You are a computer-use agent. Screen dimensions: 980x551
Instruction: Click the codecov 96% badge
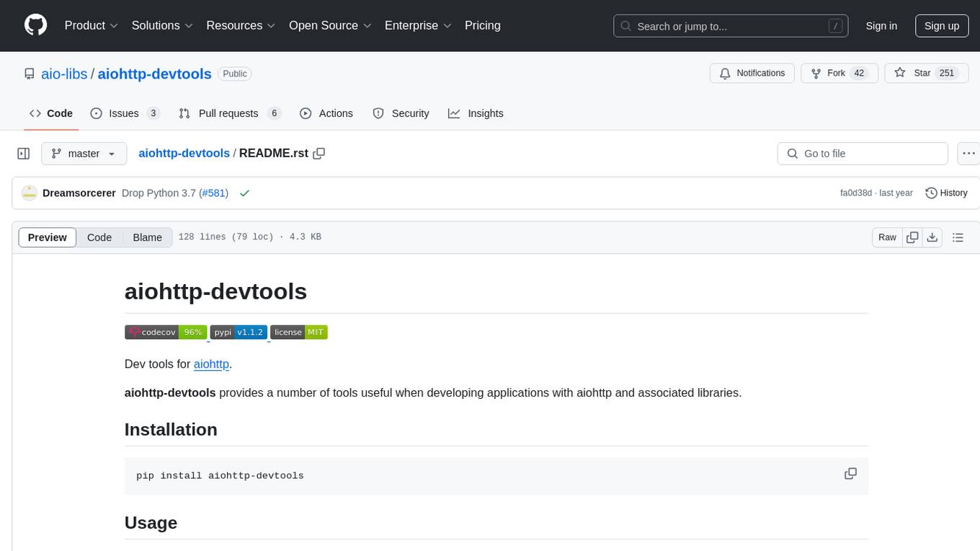tap(166, 332)
